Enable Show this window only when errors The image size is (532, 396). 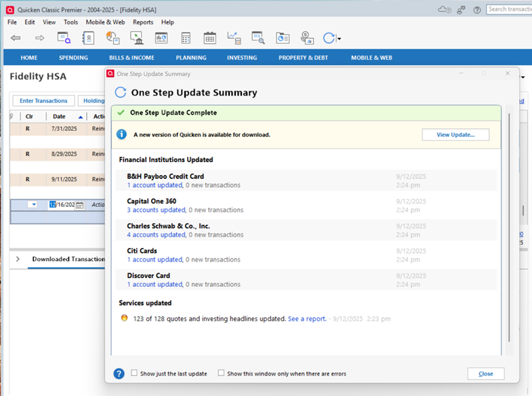(x=221, y=373)
